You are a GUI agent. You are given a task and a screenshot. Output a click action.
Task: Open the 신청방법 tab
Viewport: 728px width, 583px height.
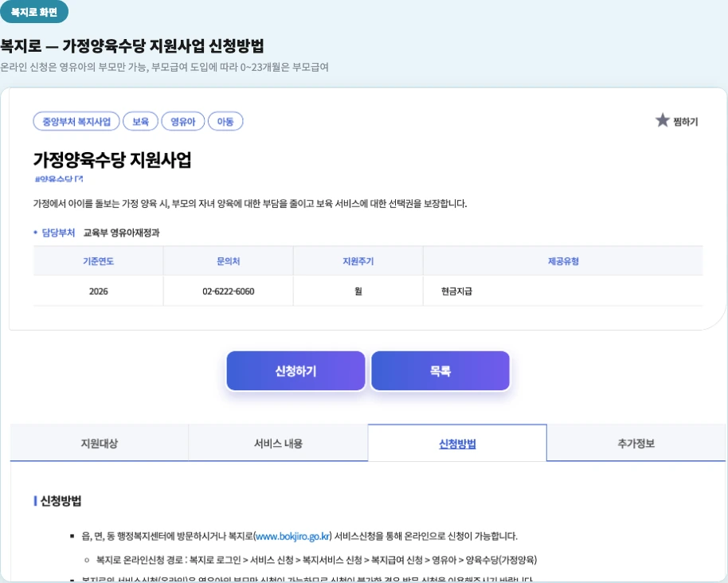click(x=457, y=444)
